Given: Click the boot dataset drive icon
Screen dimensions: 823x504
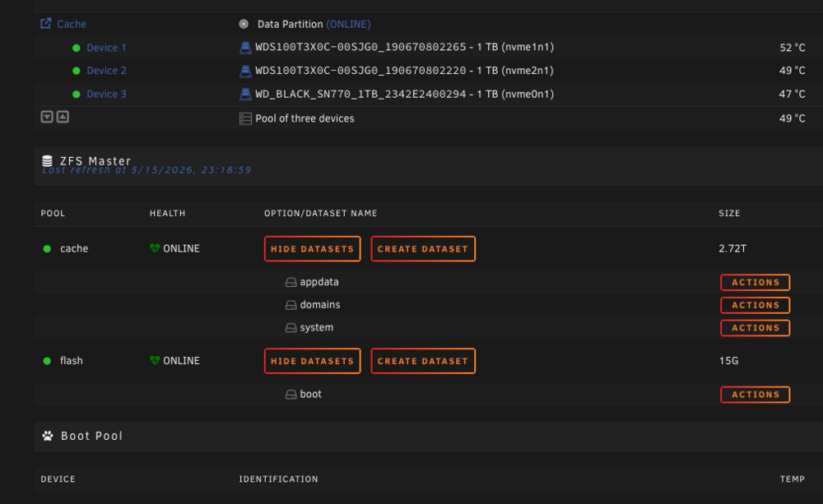Looking at the screenshot, I should (x=291, y=395).
